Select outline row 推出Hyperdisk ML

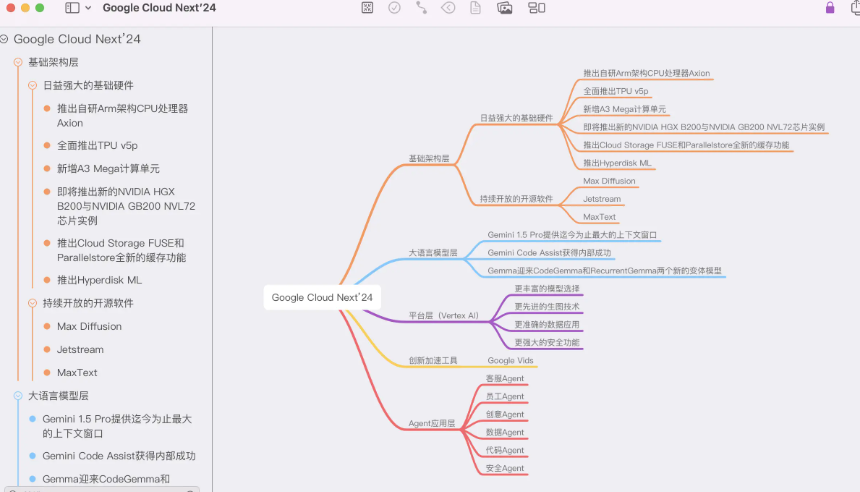tap(99, 280)
